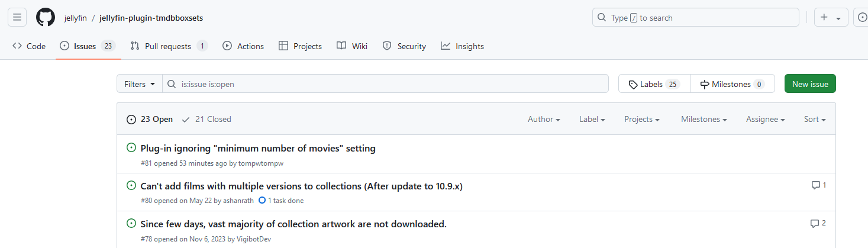Click open-issue icon beside issue #81
The width and height of the screenshot is (868, 248).
131,147
